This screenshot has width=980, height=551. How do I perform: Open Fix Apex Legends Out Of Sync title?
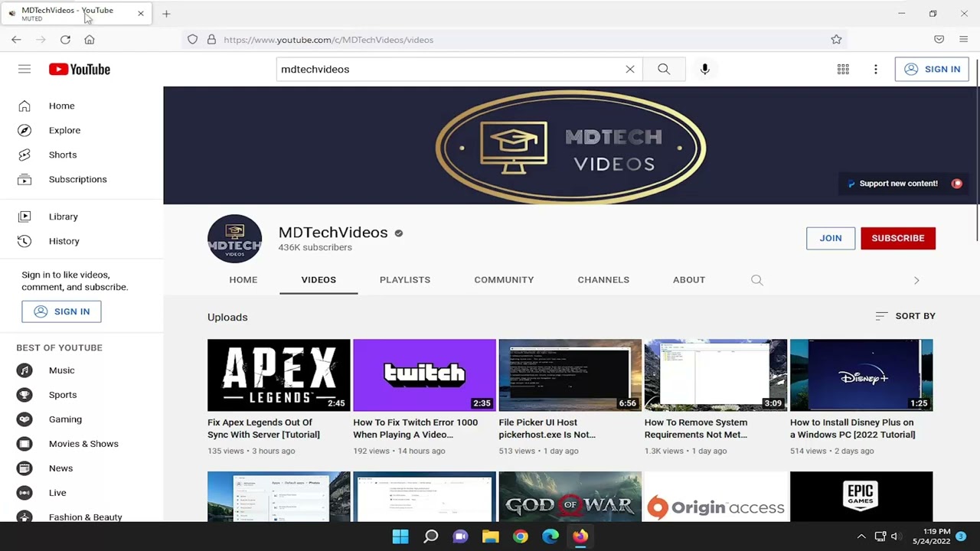(264, 429)
